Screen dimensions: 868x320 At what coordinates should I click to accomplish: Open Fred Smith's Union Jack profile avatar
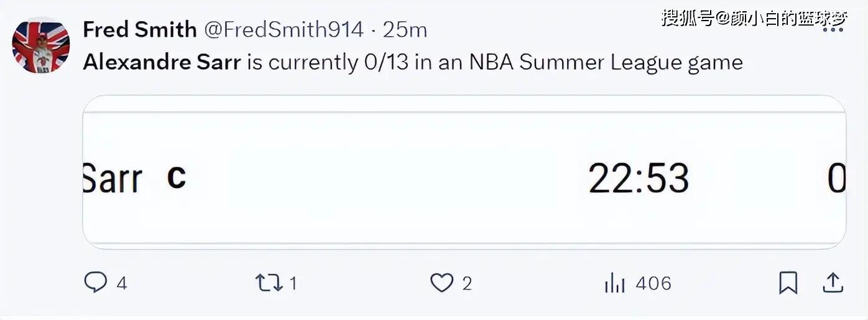(41, 45)
